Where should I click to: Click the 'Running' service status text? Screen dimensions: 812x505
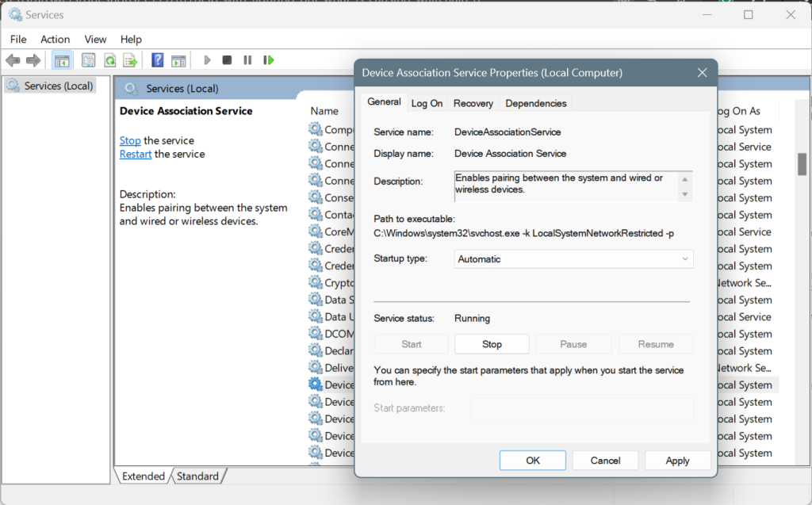[473, 319]
